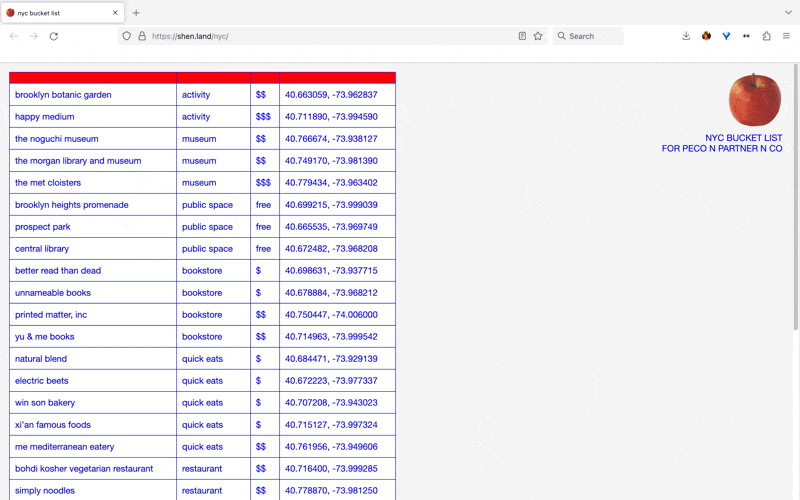Click the site security padlock icon
Screen dimensions: 800x500
(142, 36)
